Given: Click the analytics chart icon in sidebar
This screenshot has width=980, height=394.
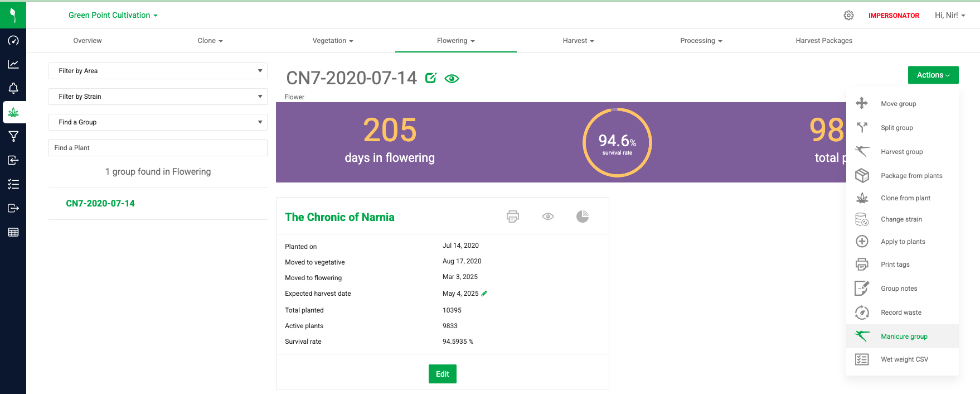Looking at the screenshot, I should point(13,64).
